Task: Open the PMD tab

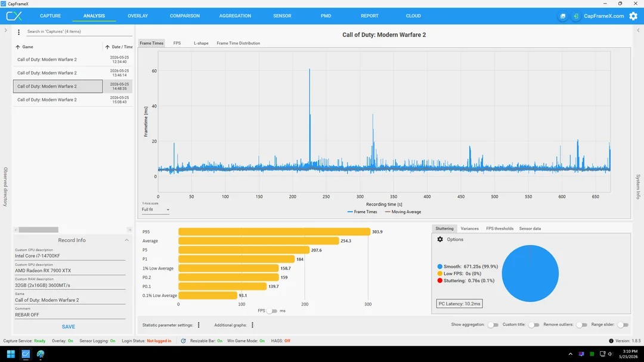Action: [326, 16]
